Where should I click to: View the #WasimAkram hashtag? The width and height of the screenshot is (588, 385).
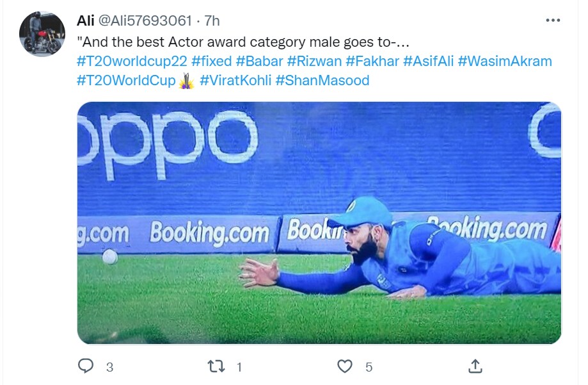click(505, 61)
